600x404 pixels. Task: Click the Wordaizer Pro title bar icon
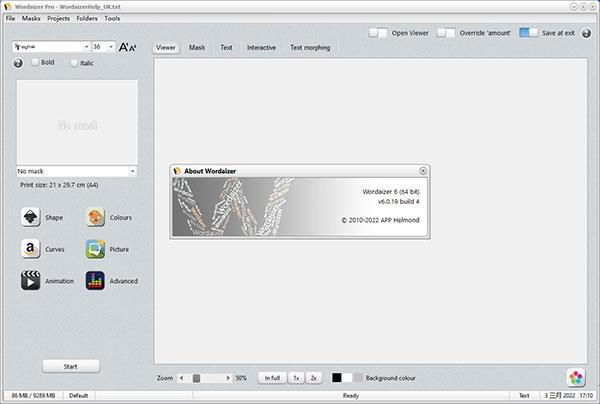coord(7,7)
